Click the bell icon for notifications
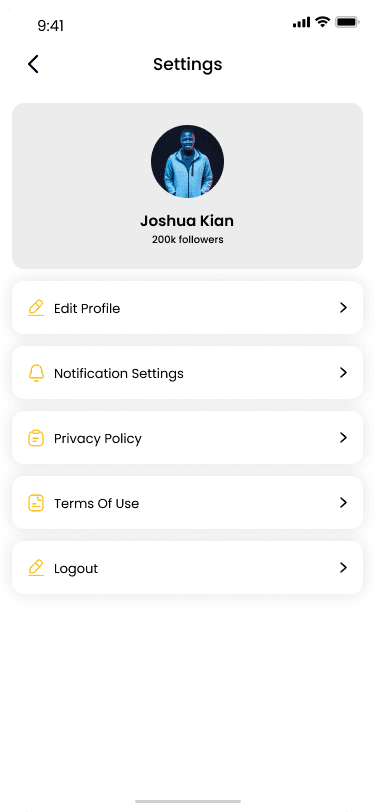The image size is (375, 812). (x=36, y=373)
